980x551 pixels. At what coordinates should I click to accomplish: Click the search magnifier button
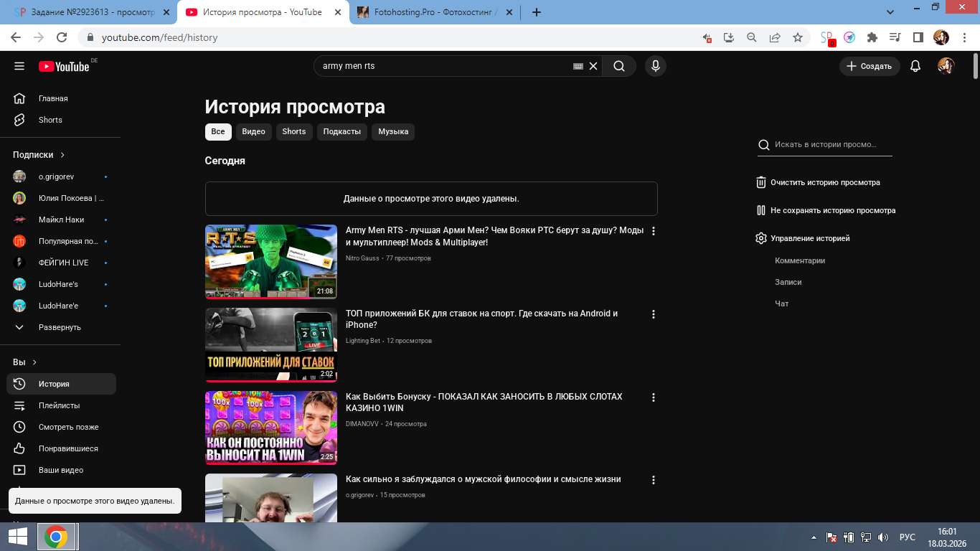[618, 66]
